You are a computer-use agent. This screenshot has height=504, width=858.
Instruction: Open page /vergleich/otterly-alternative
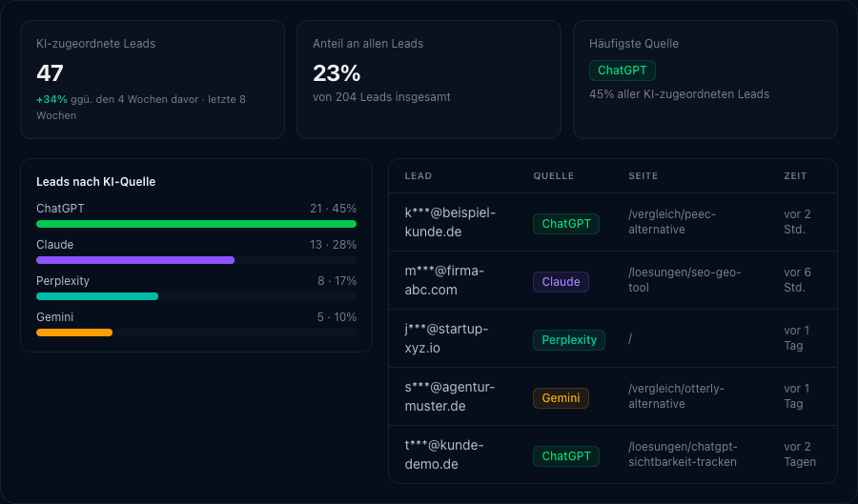click(x=676, y=396)
